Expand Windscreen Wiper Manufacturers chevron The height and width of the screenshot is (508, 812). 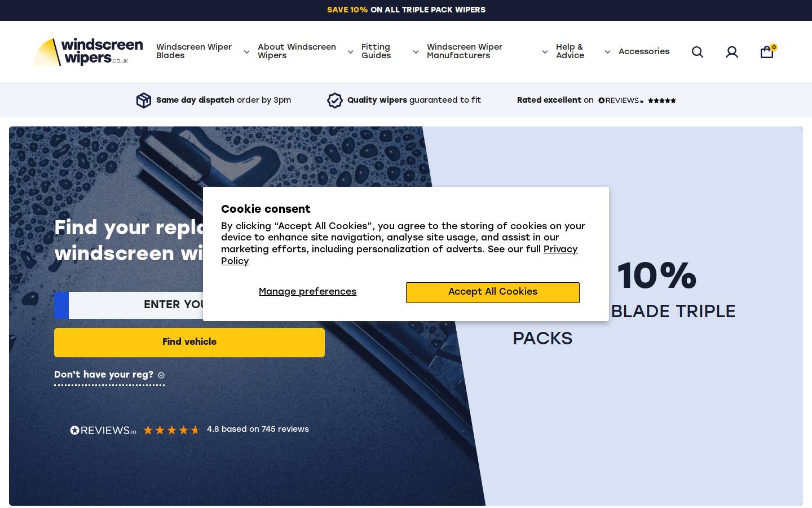(x=545, y=52)
